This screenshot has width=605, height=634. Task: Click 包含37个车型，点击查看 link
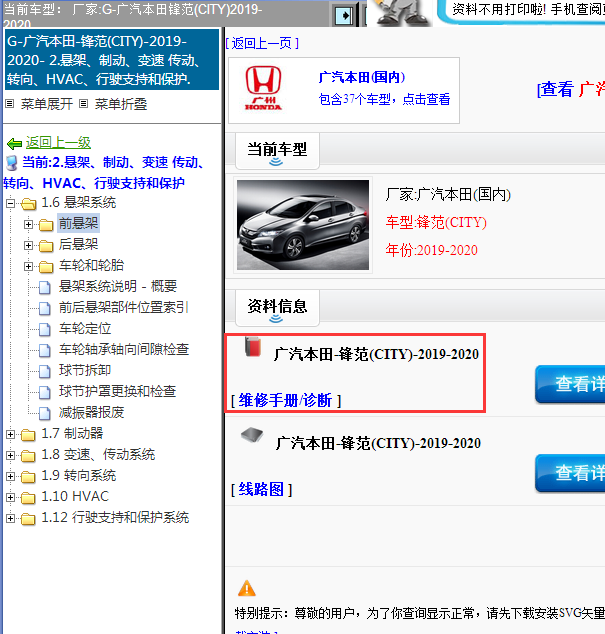tap(385, 99)
